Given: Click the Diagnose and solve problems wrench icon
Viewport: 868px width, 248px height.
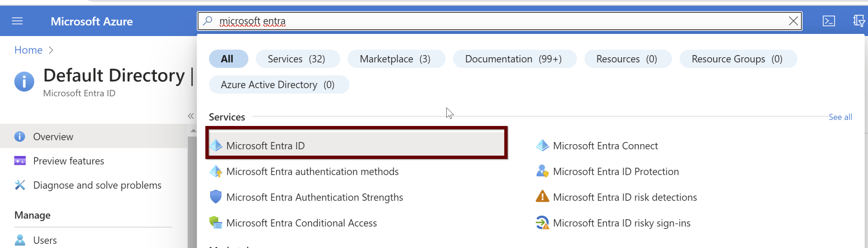Looking at the screenshot, I should coord(20,185).
